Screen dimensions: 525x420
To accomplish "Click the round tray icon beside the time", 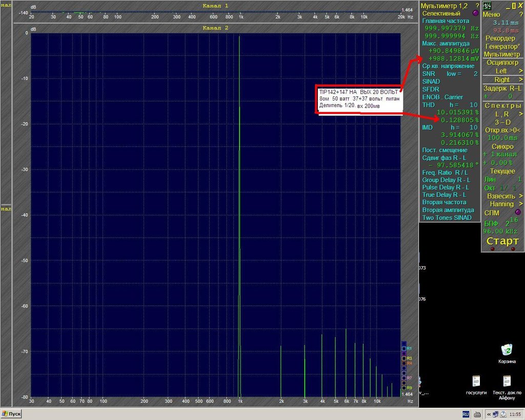I will coord(503,414).
